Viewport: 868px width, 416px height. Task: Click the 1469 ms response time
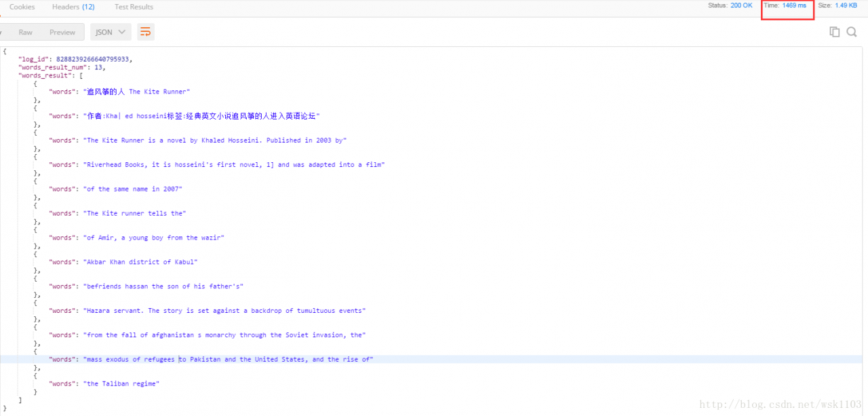click(x=794, y=5)
